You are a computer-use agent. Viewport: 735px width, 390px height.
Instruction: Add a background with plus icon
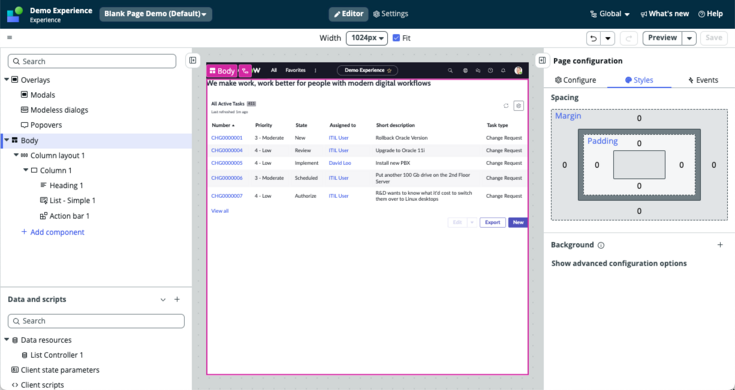coord(720,245)
